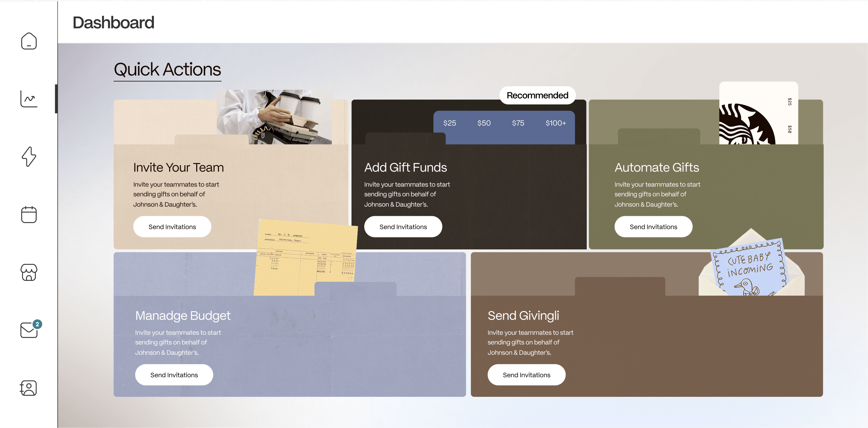Click the mail unread count badge
868x428 pixels.
[37, 324]
